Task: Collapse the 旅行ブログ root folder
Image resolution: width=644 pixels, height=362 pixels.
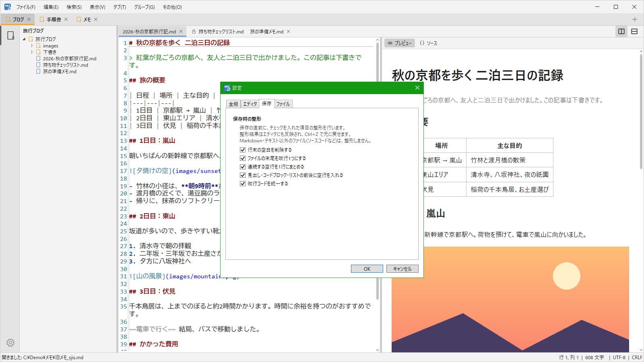Action: pos(24,39)
